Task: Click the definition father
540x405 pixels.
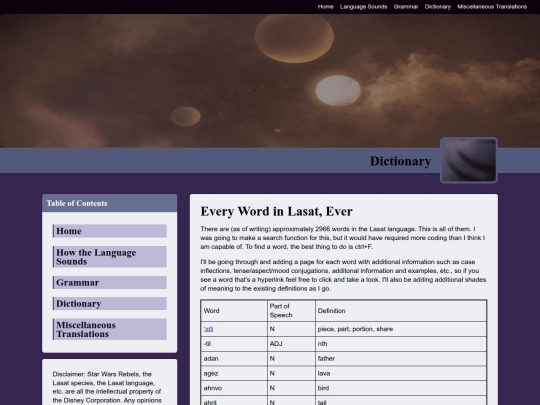Action: (326, 359)
